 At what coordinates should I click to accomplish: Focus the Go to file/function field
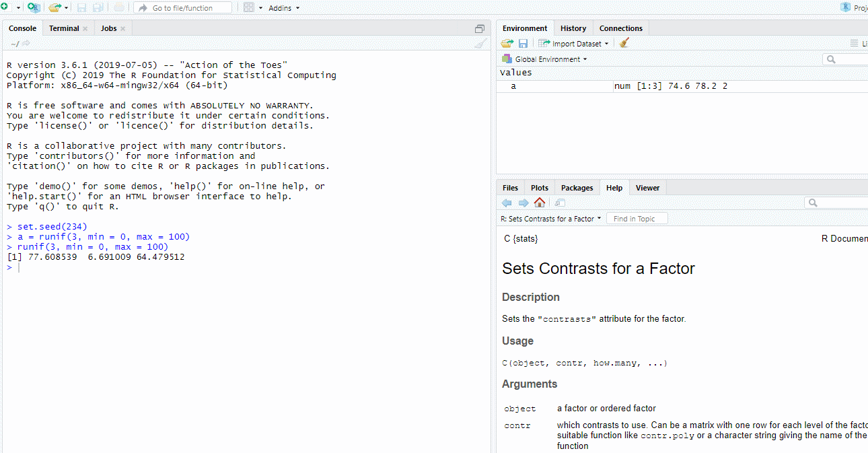[182, 7]
